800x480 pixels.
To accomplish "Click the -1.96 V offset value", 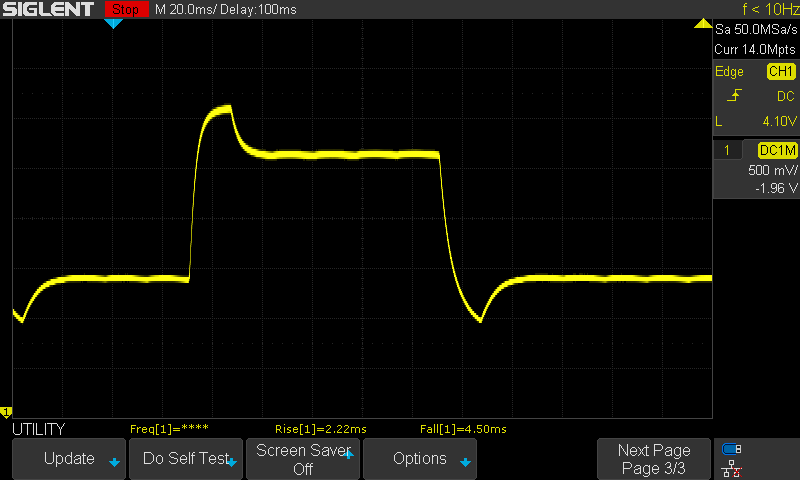I will coord(776,188).
